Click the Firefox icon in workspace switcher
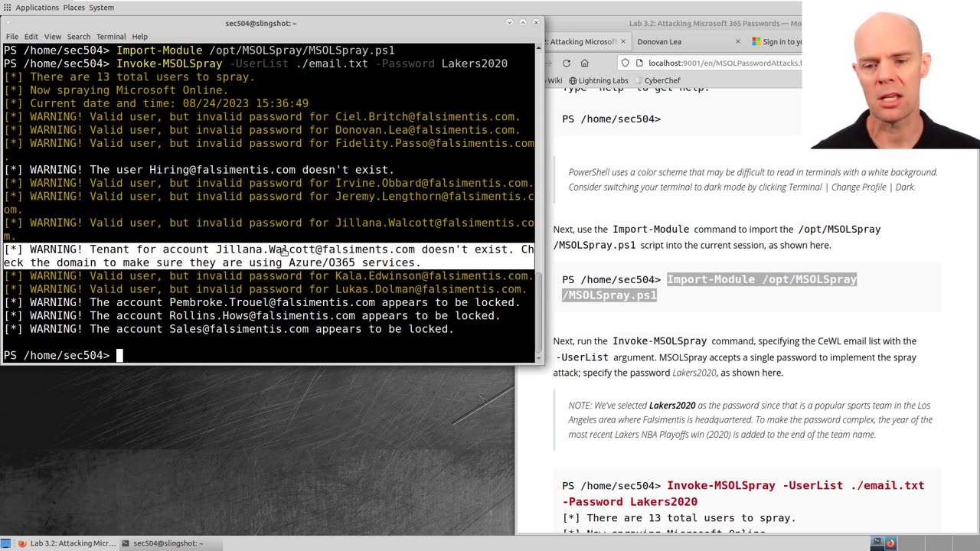This screenshot has height=551, width=980. (x=890, y=543)
